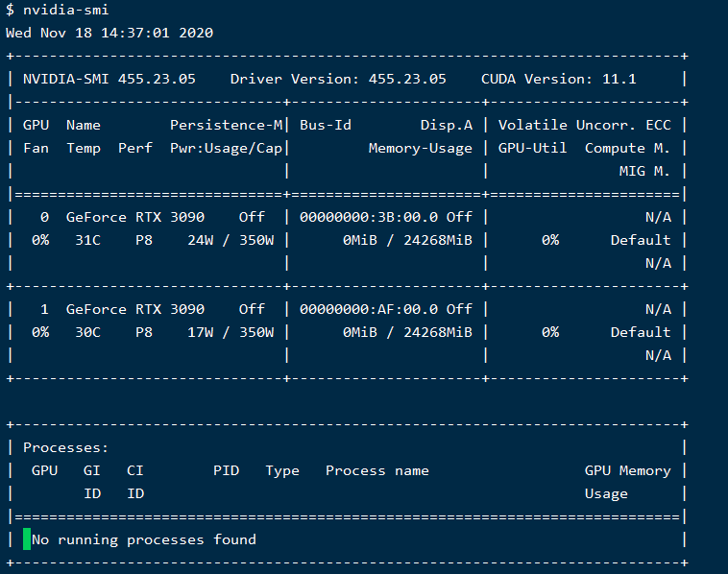The image size is (728, 574).
Task: Click the 'Driver Version: 455.23.05' text
Action: point(338,79)
